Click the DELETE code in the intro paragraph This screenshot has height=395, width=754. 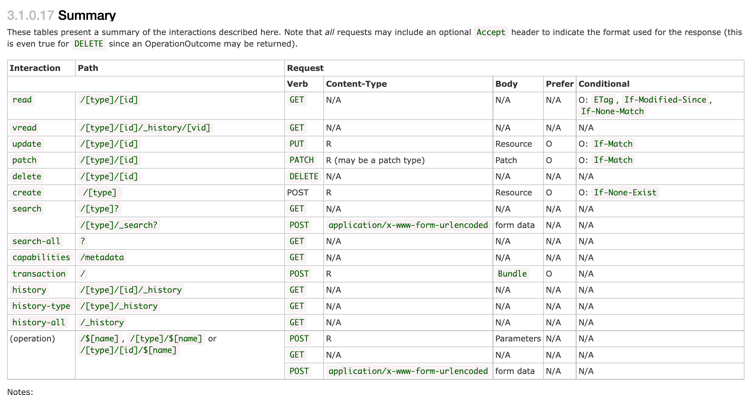click(x=89, y=44)
